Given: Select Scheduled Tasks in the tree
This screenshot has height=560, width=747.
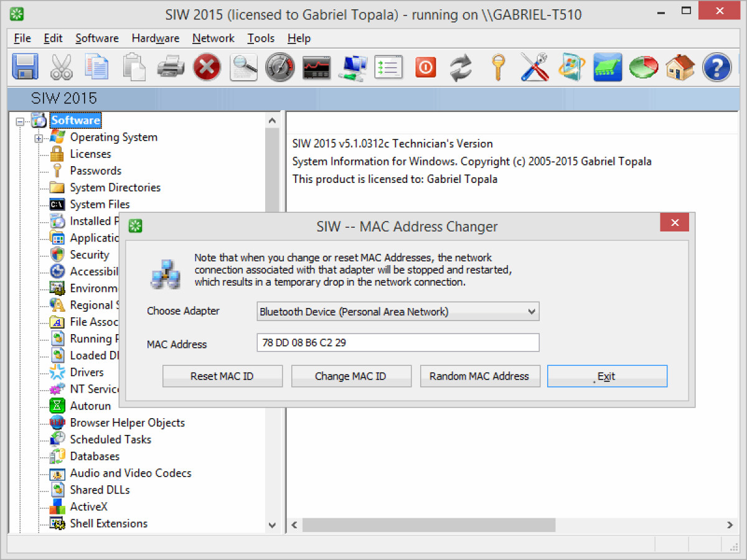Looking at the screenshot, I should [x=110, y=439].
